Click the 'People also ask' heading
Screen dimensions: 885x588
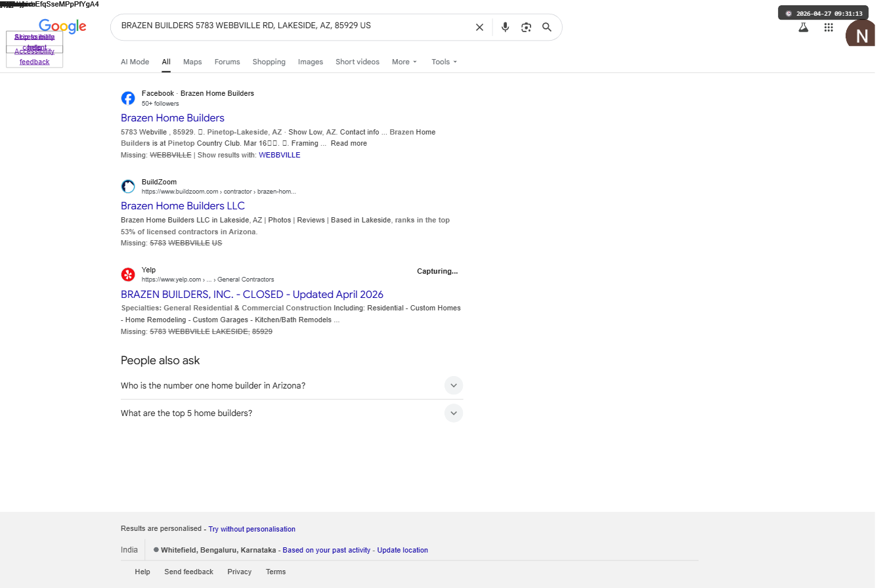click(x=160, y=360)
